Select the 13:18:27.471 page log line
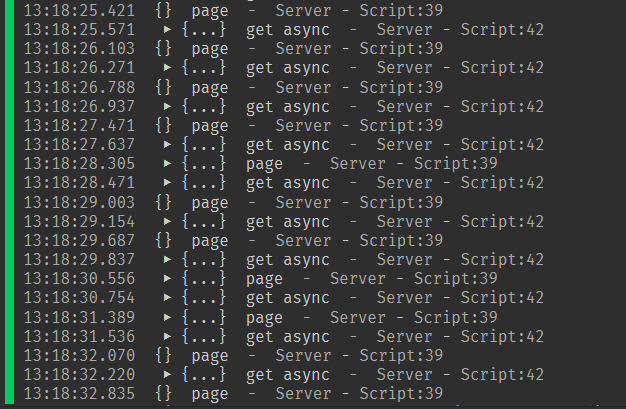The image size is (626, 409). 209,126
